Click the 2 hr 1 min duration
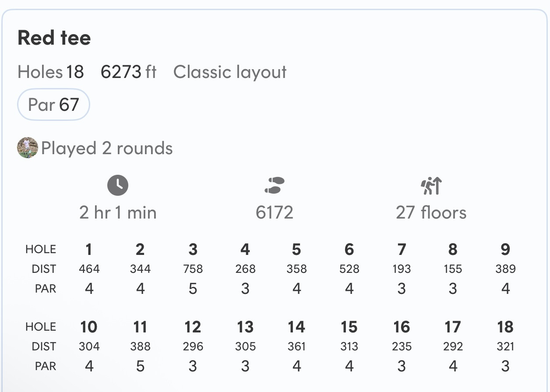Image resolution: width=550 pixels, height=392 pixels. click(x=118, y=213)
